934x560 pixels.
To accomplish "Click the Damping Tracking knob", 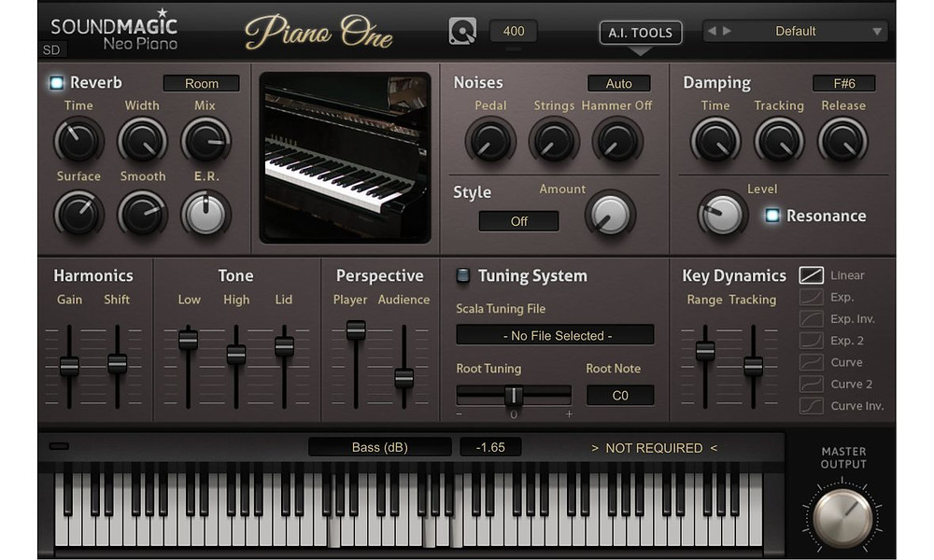I will pos(779,141).
